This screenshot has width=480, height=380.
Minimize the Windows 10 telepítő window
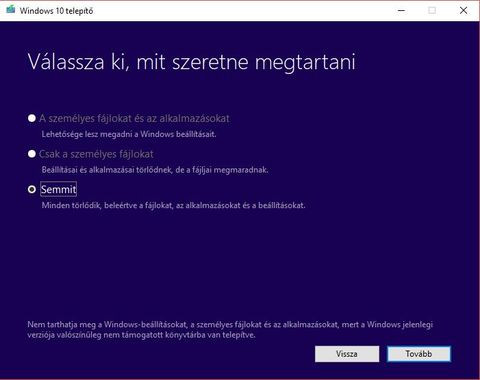401,10
